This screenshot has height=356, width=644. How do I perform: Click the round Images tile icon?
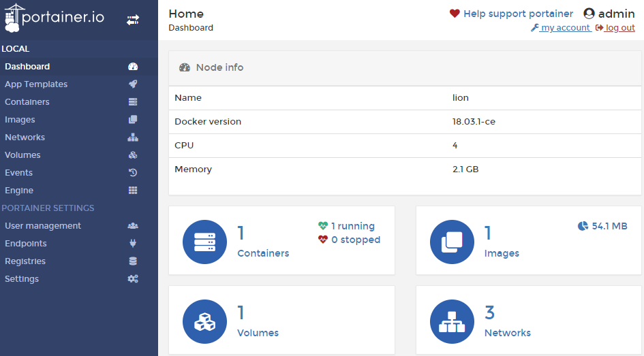(x=453, y=242)
